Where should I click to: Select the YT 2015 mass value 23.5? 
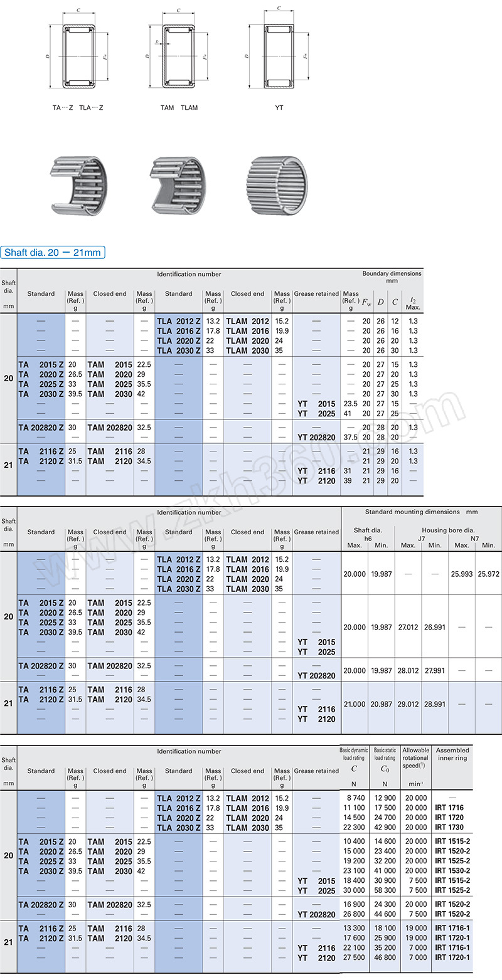click(351, 404)
